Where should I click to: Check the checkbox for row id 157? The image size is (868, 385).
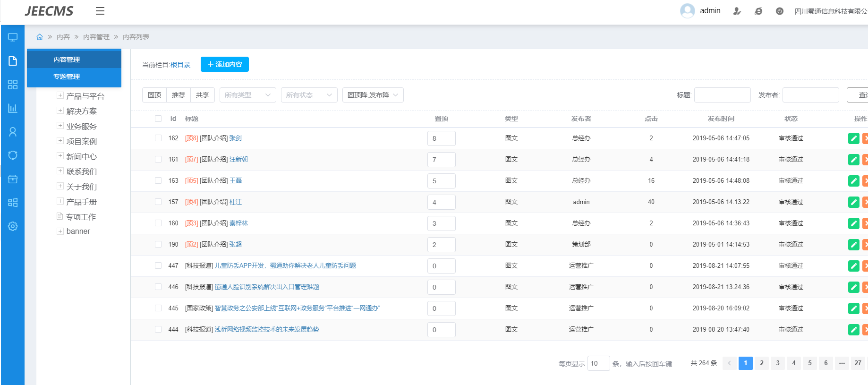click(158, 202)
